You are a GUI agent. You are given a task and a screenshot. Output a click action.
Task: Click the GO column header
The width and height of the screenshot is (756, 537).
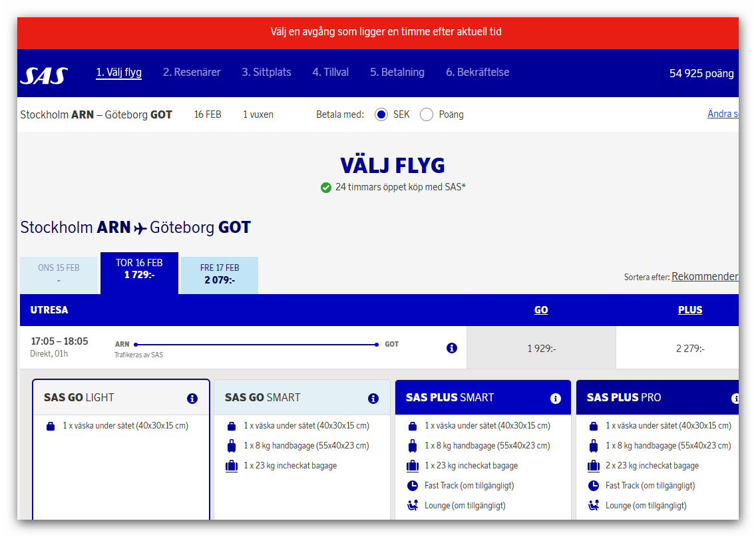click(541, 310)
